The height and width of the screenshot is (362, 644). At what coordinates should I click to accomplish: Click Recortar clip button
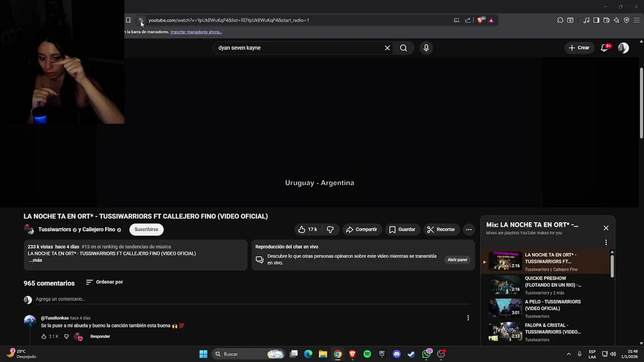click(x=441, y=229)
